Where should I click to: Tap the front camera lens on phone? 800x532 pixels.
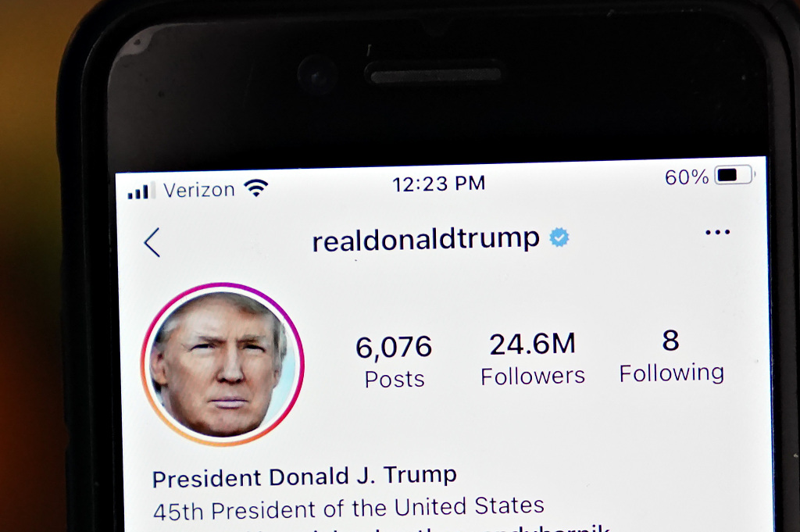pyautogui.click(x=317, y=77)
